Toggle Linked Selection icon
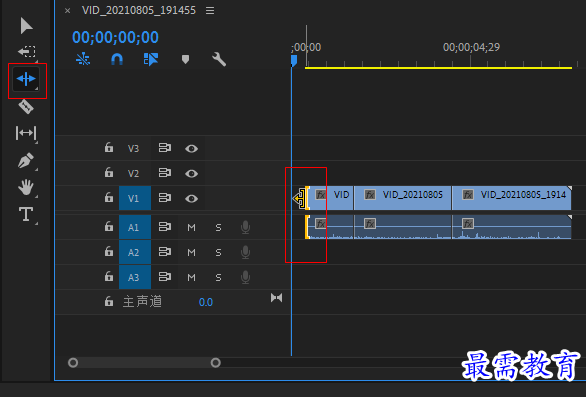Viewport: 586px width, 397px height. click(151, 59)
